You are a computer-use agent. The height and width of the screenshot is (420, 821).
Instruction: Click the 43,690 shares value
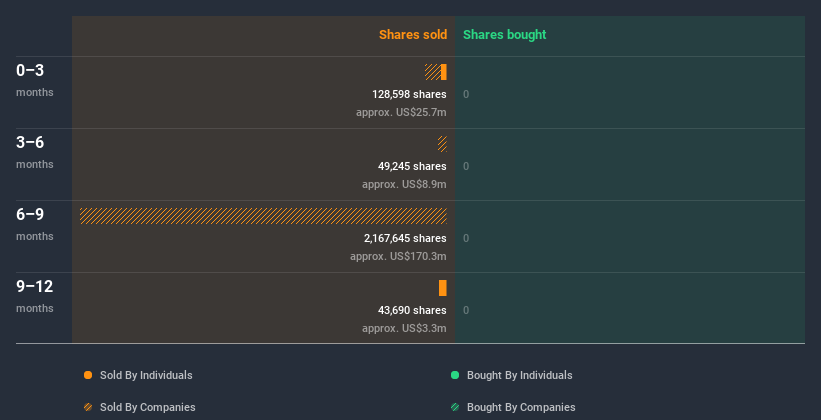tap(413, 310)
